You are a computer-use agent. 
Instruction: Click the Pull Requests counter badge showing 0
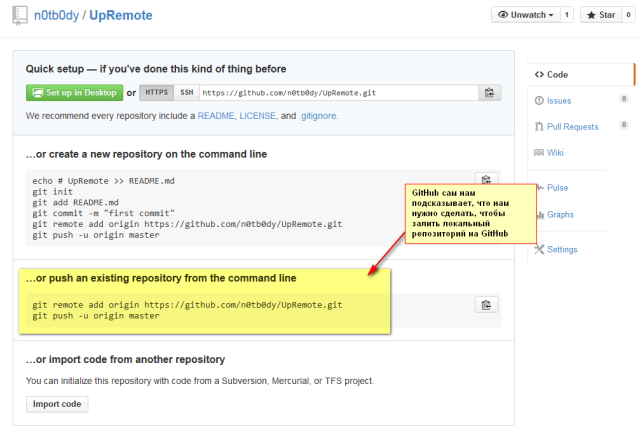pos(624,125)
